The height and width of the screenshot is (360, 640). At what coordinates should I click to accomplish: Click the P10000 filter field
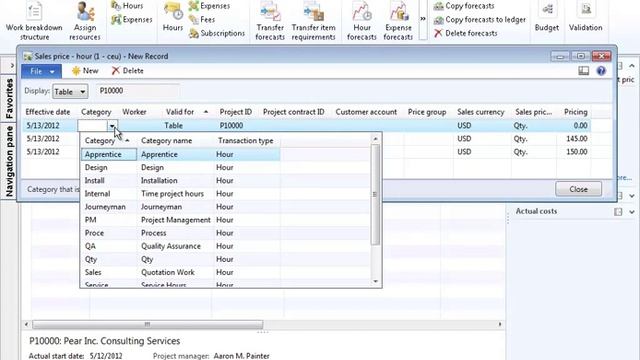click(138, 91)
